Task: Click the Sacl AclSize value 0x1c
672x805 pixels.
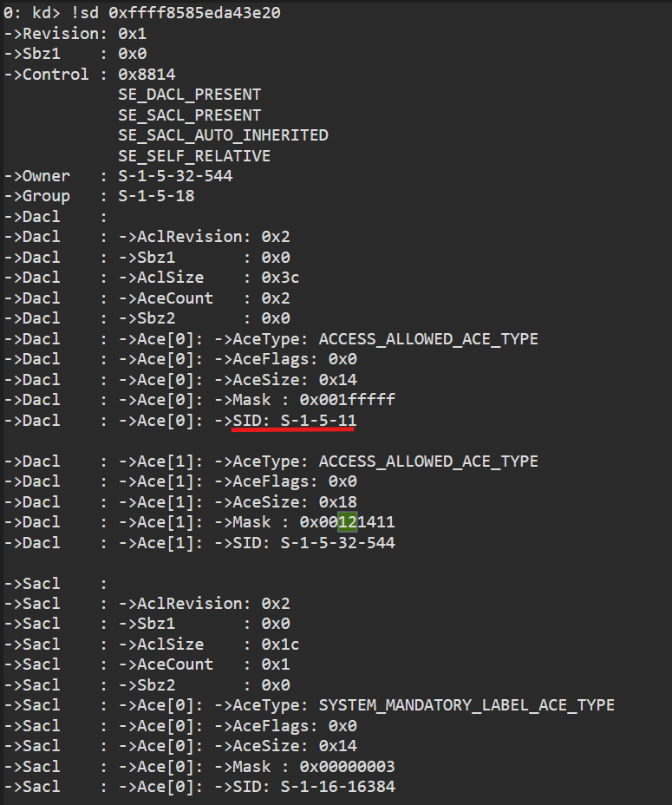Action: (280, 645)
